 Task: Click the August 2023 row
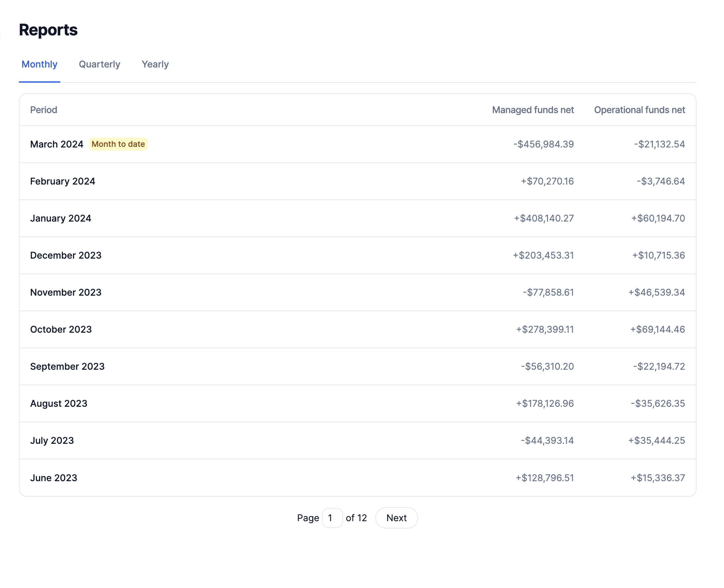59,403
